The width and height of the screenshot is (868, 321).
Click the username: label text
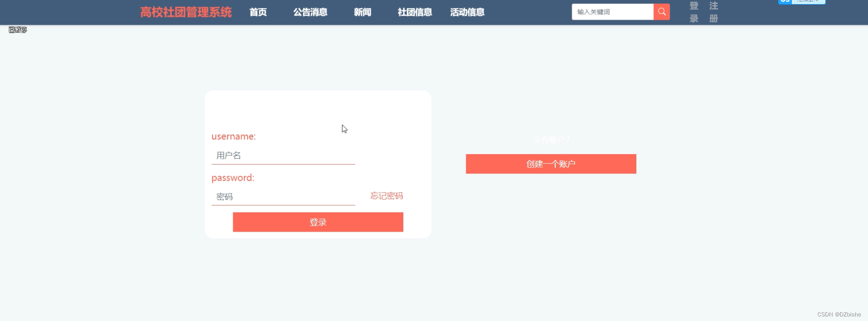pyautogui.click(x=234, y=136)
